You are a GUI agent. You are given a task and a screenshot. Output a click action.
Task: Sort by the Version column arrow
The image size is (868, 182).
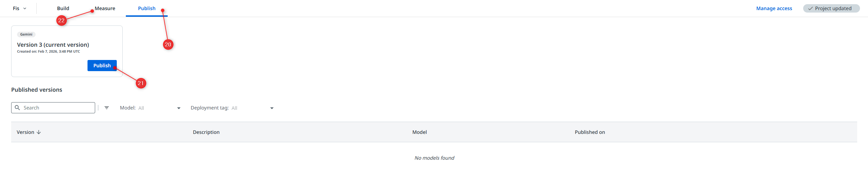[39, 132]
